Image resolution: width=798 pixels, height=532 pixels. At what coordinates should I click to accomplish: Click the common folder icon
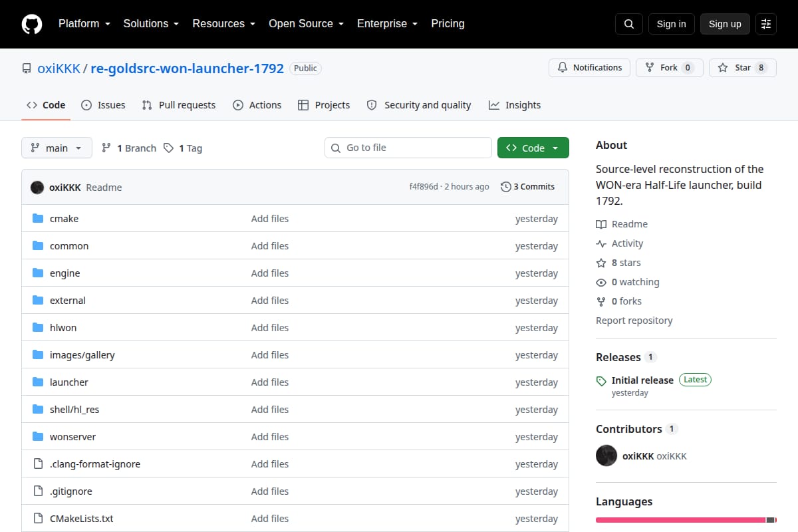tap(38, 246)
